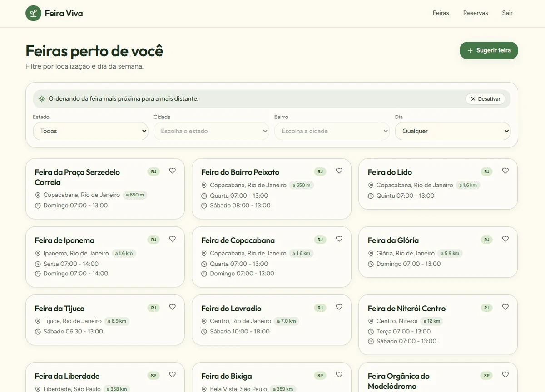Click clock icon beside Terça 07:00 - 13:00
Screen dimensions: 545x392
point(371,332)
